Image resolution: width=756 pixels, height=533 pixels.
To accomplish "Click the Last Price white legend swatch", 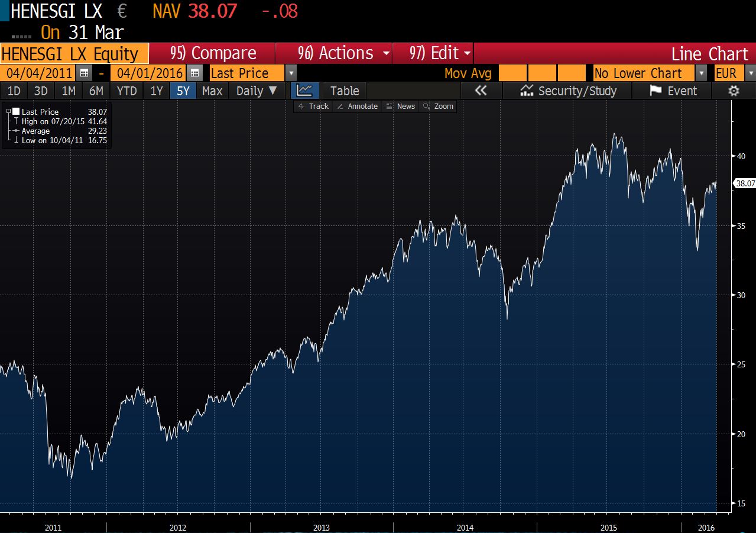I will pyautogui.click(x=16, y=111).
